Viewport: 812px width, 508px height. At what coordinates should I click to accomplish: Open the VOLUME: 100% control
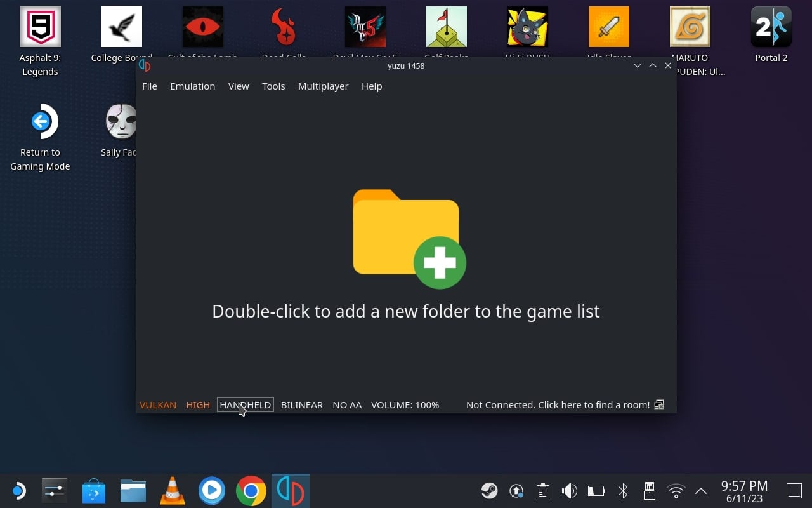pos(405,404)
